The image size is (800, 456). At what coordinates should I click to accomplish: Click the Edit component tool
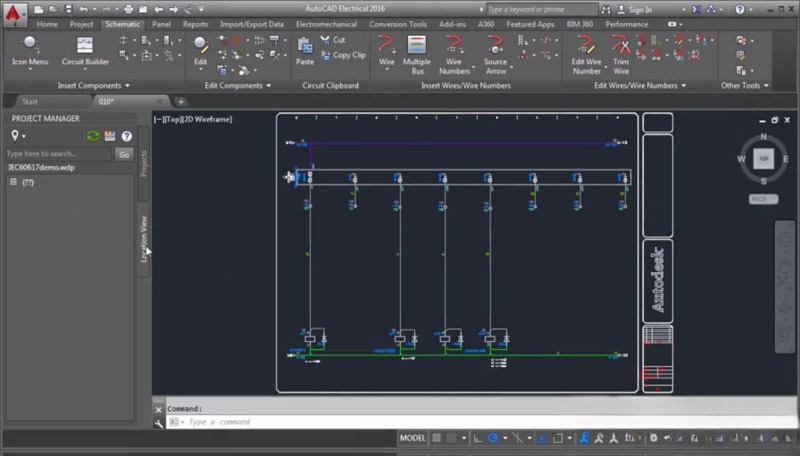tap(200, 51)
